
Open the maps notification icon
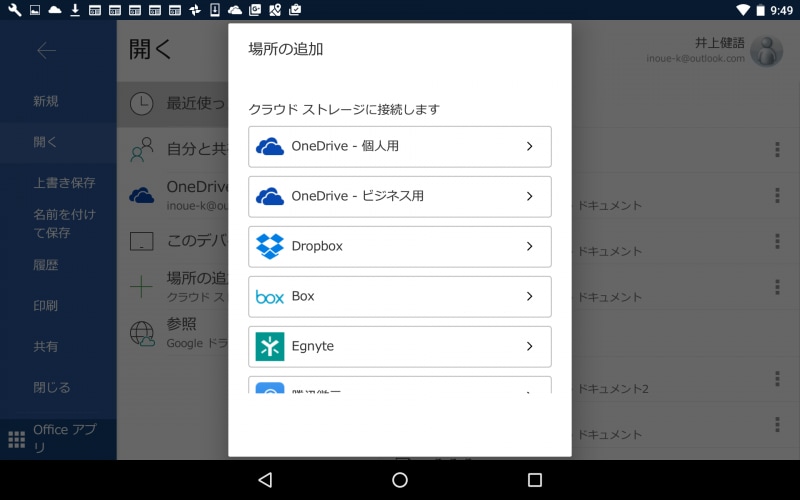(275, 10)
